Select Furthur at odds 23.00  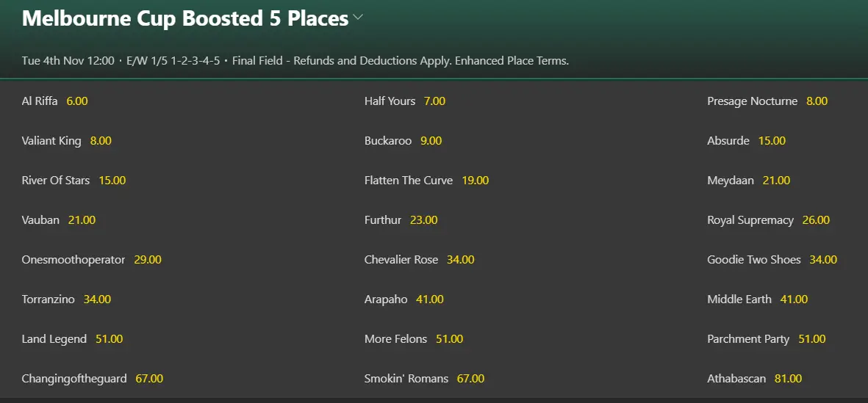pyautogui.click(x=424, y=220)
